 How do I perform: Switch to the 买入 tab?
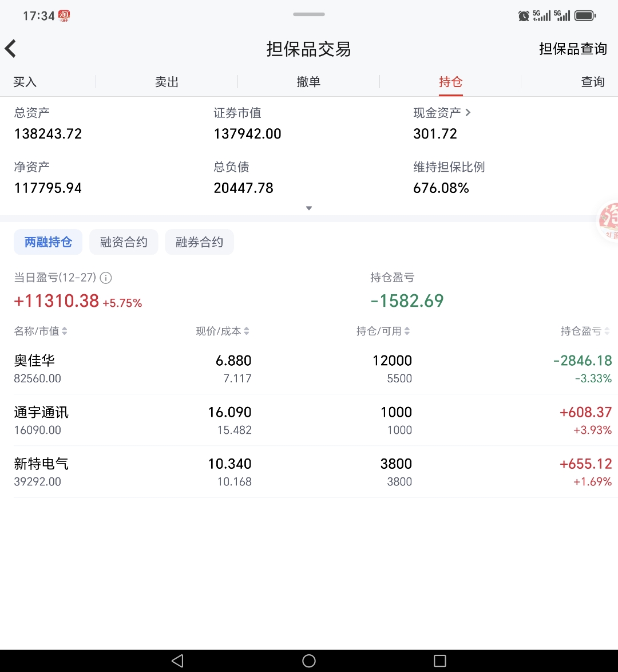click(25, 82)
